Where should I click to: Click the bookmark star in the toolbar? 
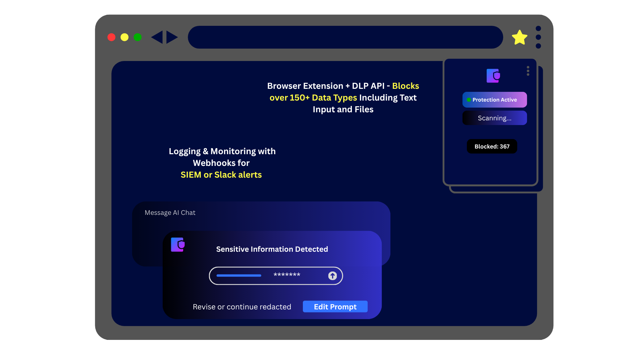click(520, 37)
